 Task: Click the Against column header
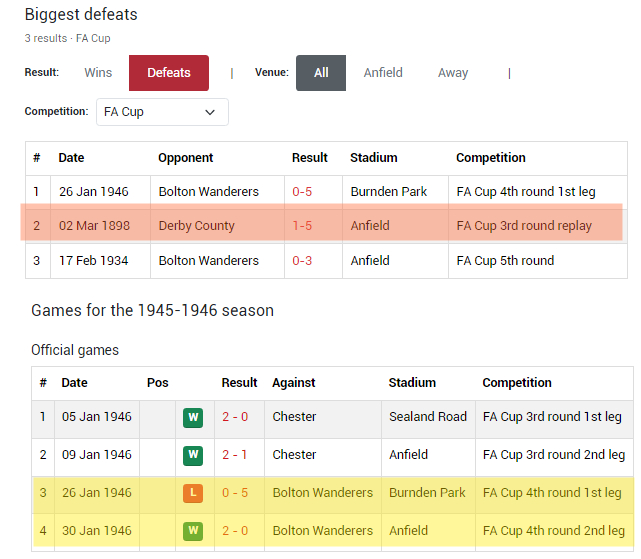(294, 382)
